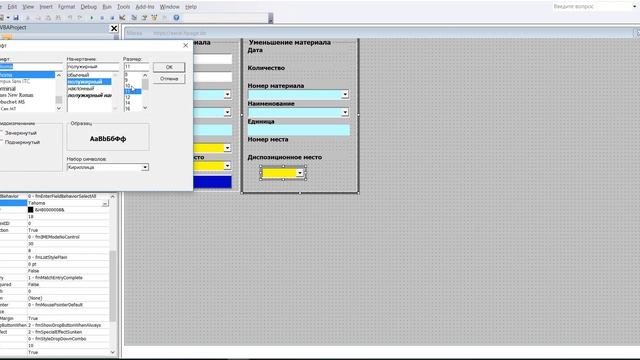The height and width of the screenshot is (360, 640).
Task: Open the Help menu
Action: 191,7
